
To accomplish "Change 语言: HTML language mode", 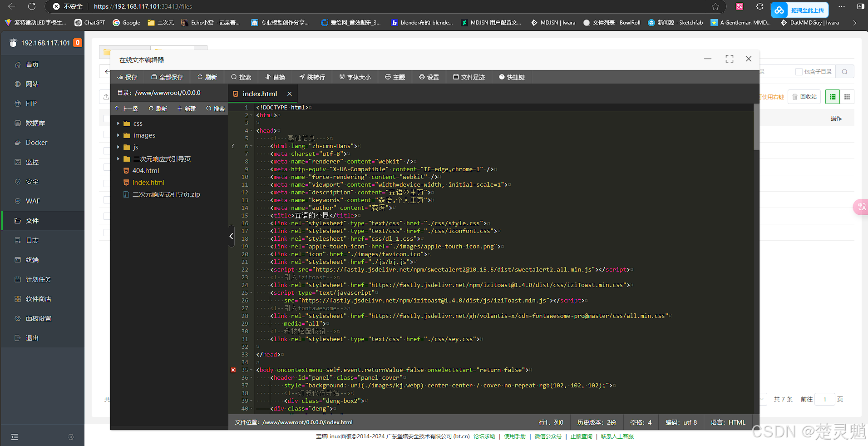I will click(x=728, y=422).
